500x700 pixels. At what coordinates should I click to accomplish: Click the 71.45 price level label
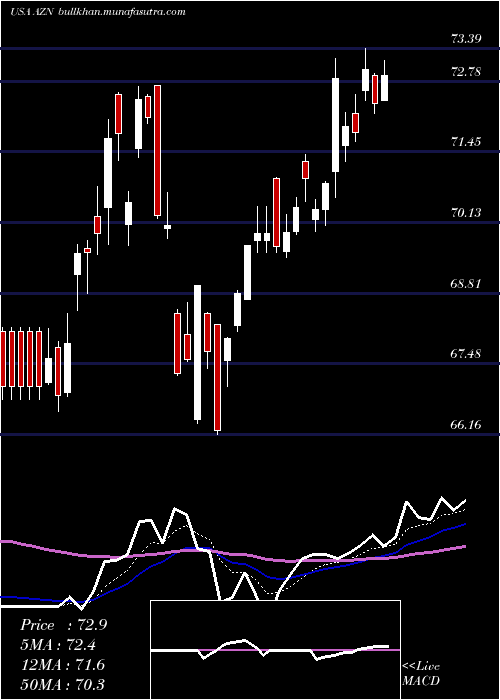(466, 142)
